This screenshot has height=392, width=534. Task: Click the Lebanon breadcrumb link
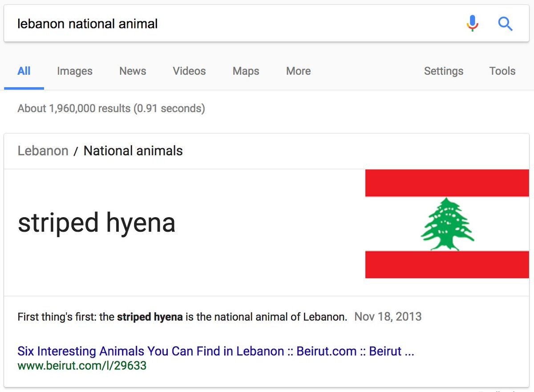(x=43, y=151)
